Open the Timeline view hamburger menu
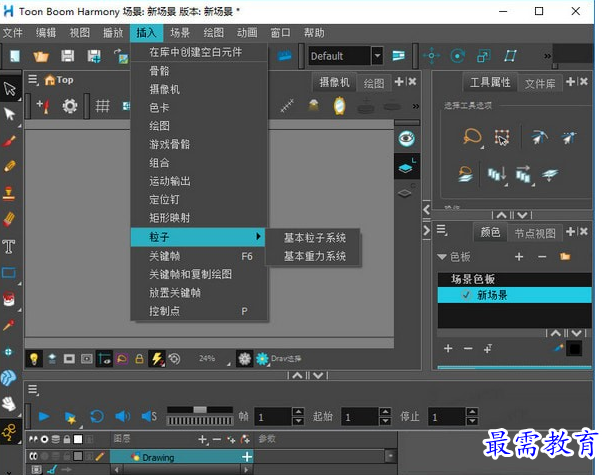 pyautogui.click(x=33, y=389)
